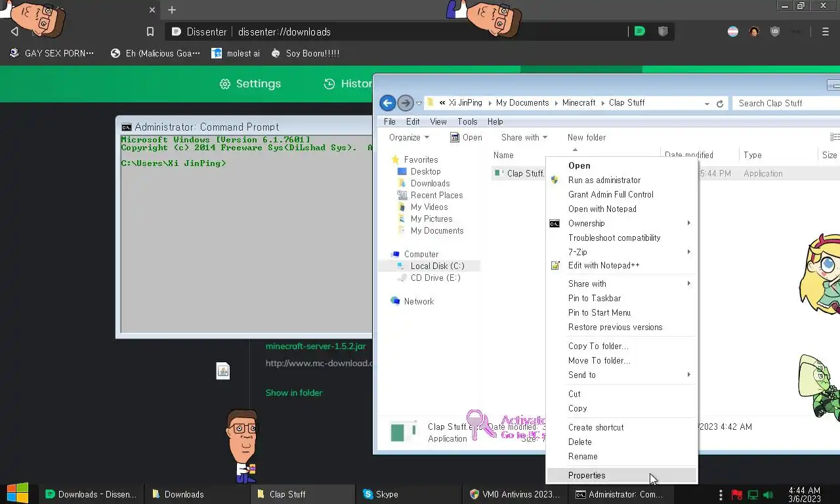Select the Clap Stuff application file
This screenshot has width=840, height=504.
[519, 173]
